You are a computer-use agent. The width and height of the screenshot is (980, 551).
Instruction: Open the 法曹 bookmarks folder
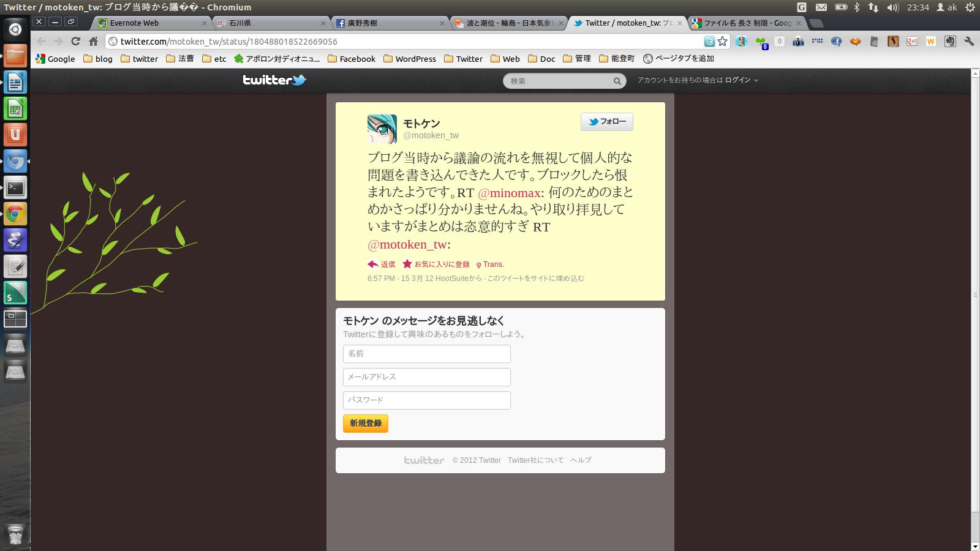180,59
